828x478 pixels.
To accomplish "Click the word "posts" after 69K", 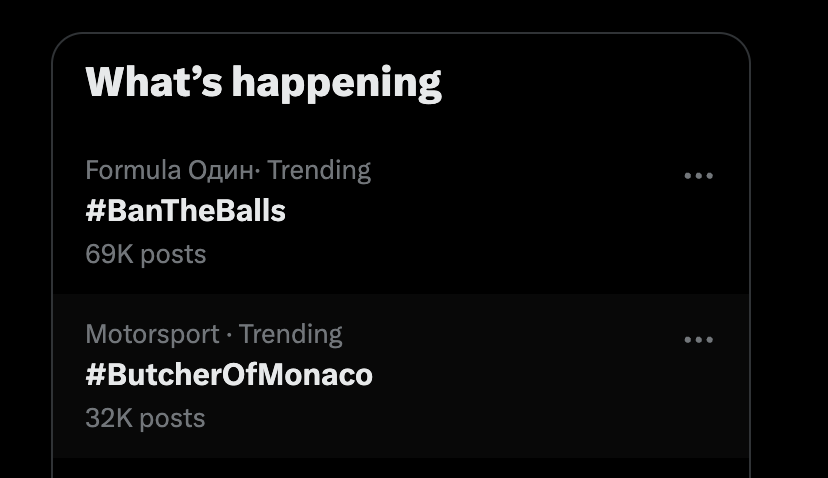I will [x=173, y=254].
